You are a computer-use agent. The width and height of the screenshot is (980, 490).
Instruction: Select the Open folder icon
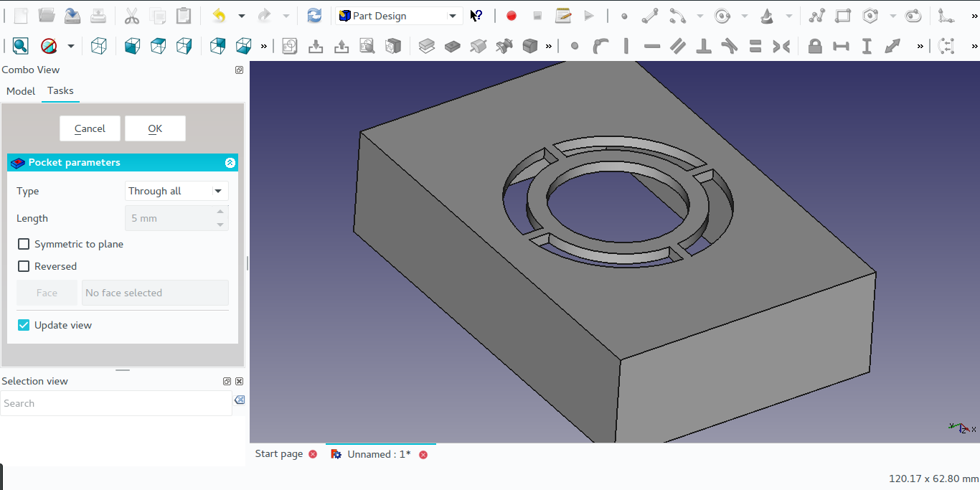47,16
